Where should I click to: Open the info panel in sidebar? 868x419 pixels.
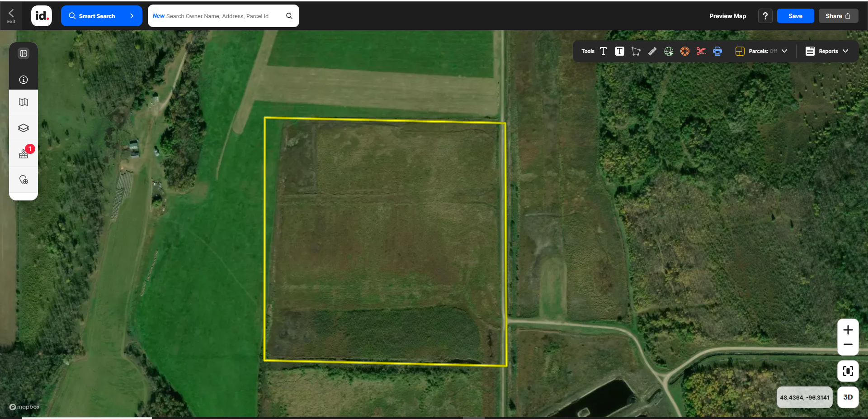pos(24,80)
